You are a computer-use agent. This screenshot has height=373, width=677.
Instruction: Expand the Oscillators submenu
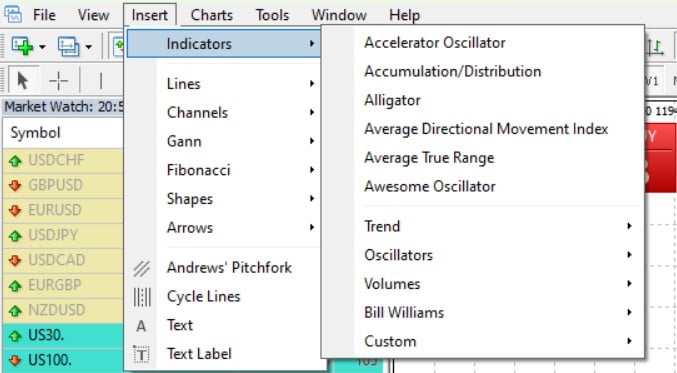coord(483,255)
